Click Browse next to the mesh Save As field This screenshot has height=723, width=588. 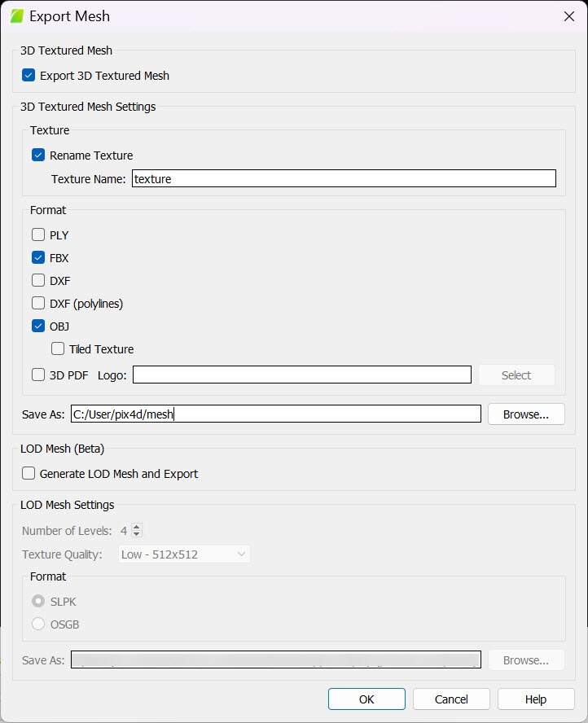[x=525, y=414]
